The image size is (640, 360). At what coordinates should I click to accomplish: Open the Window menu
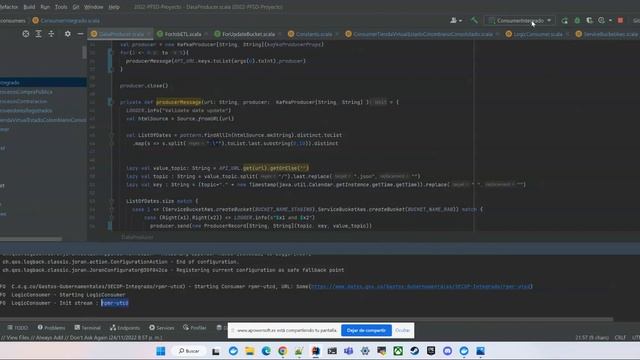(x=93, y=7)
